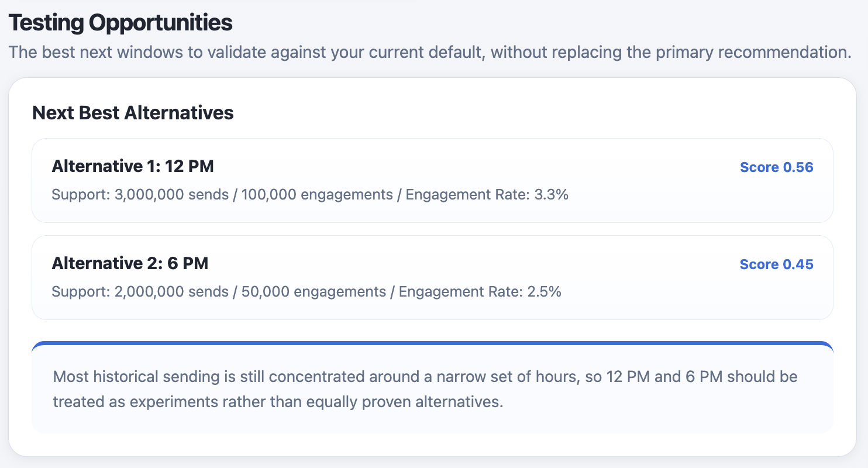Open the Alternative 1: 12 PM title

tap(133, 167)
